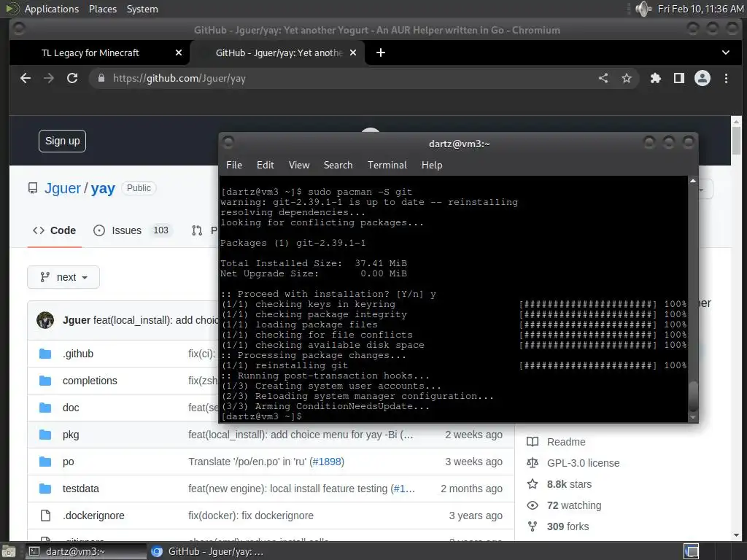Open the terminal File menu

tap(234, 165)
